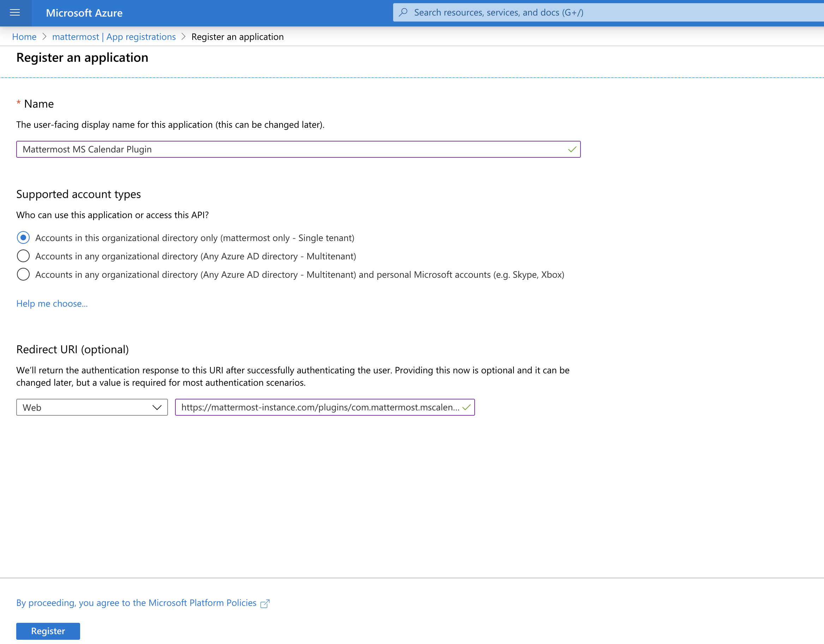Image resolution: width=824 pixels, height=644 pixels.
Task: Select Multitenant and personal Microsoft accounts option
Action: pos(23,274)
